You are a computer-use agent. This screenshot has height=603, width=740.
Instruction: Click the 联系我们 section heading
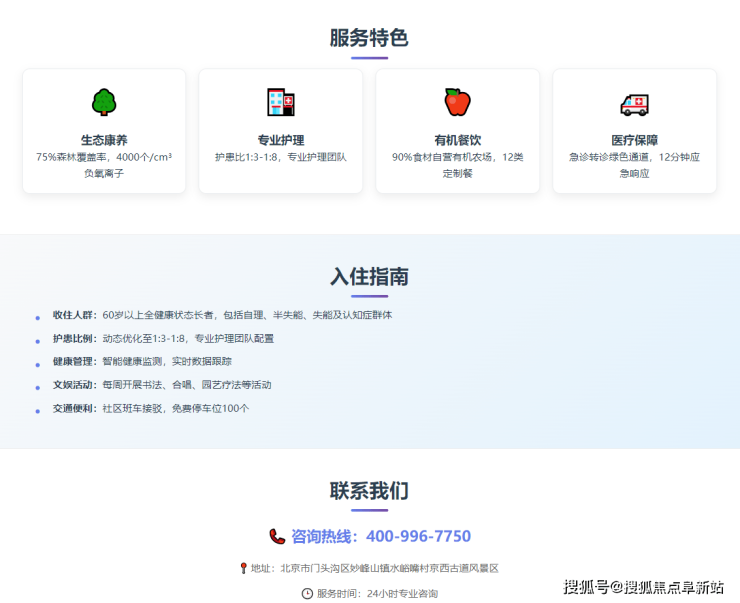click(369, 491)
